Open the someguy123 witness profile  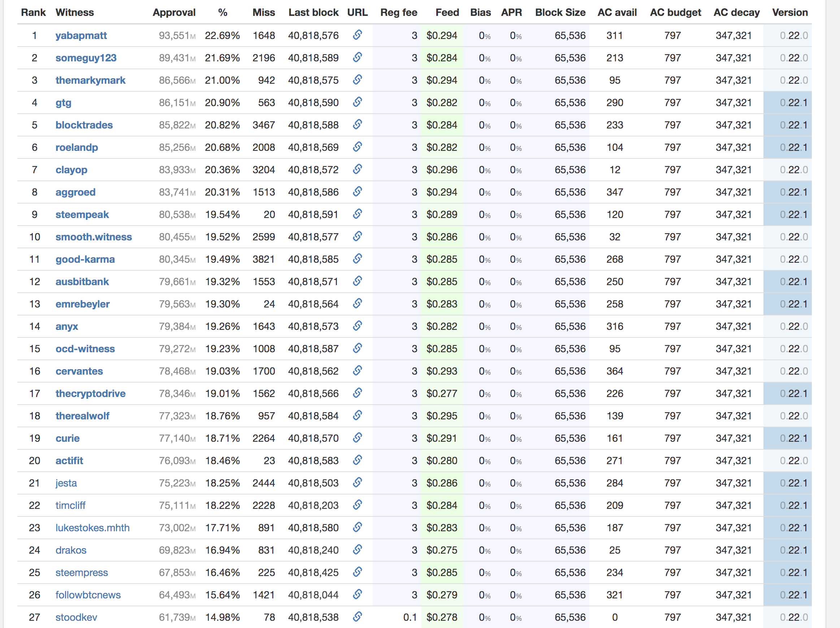86,58
